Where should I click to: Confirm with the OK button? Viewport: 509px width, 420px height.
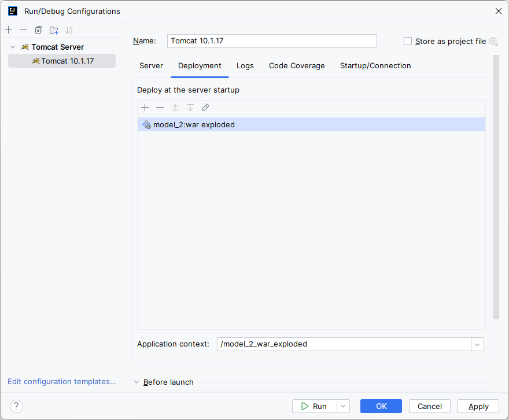coord(381,406)
